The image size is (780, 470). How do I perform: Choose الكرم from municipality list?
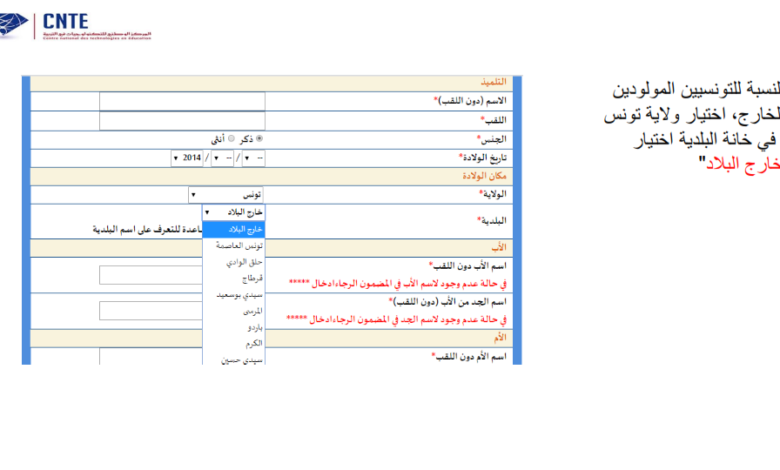pos(234,343)
